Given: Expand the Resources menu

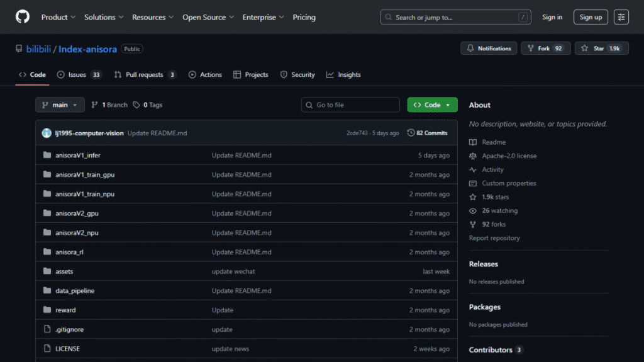Looking at the screenshot, I should click(153, 17).
